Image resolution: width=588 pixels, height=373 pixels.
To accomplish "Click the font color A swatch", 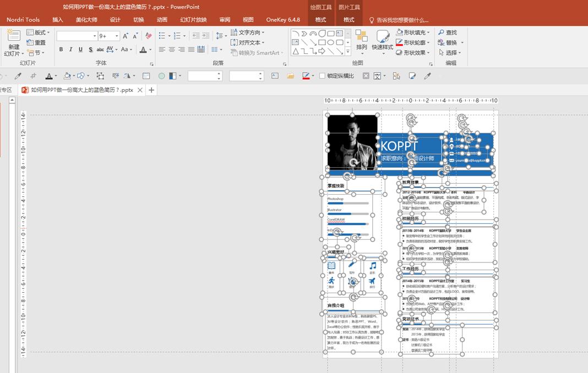I will coord(143,50).
